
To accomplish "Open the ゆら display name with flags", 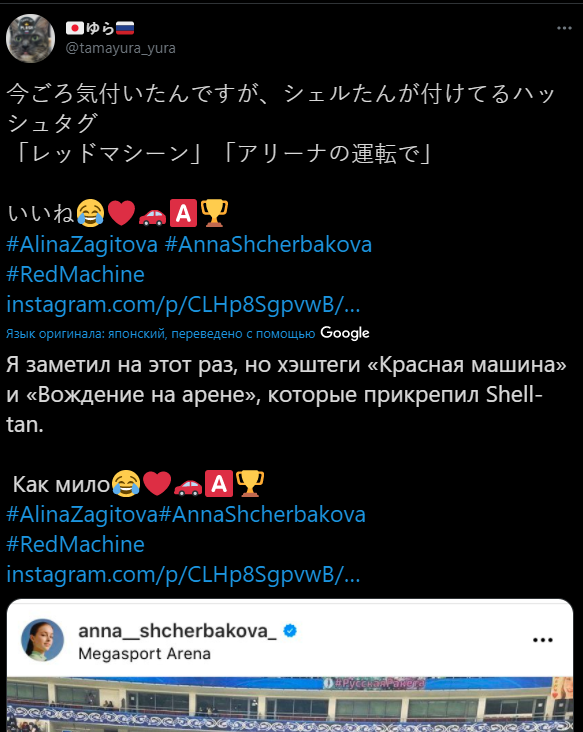I will (100, 28).
